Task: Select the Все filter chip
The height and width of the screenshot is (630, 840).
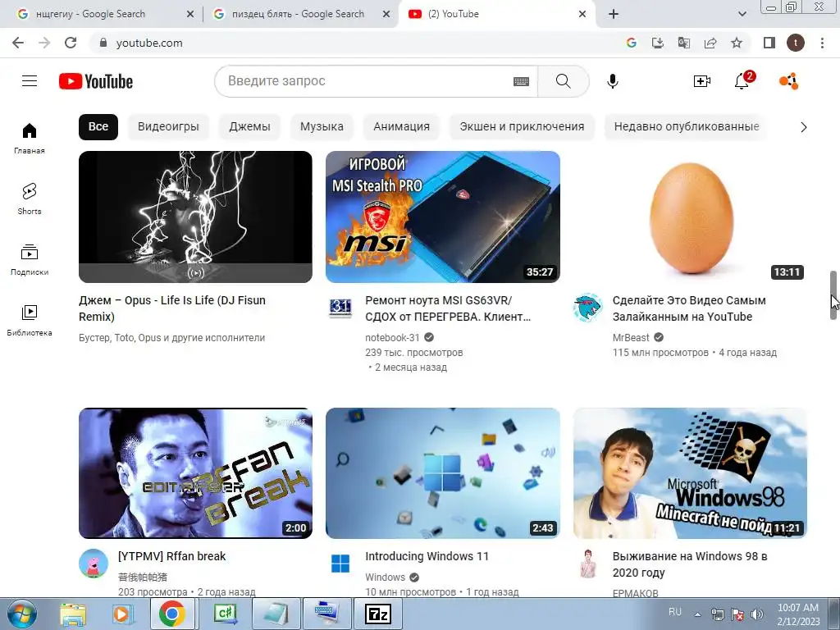Action: 98,126
